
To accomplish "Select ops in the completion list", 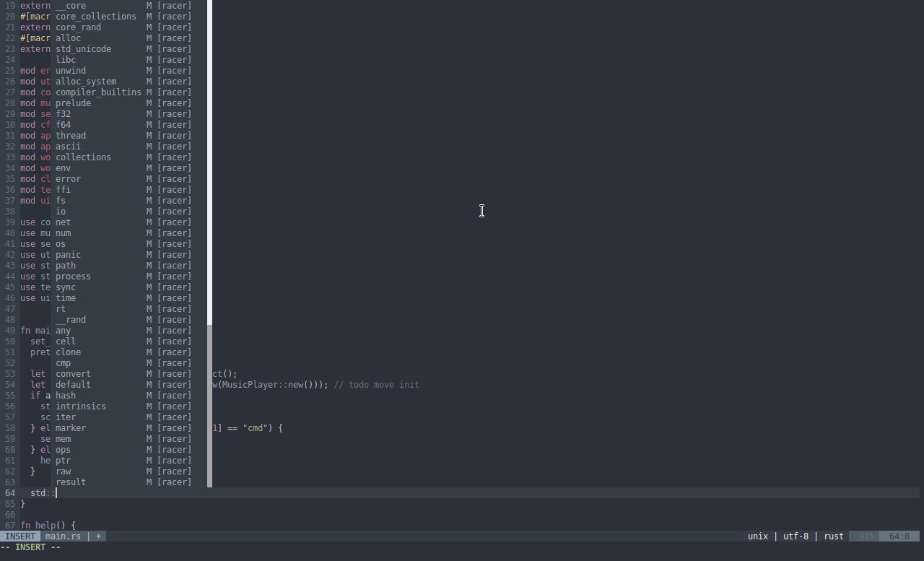I will [128, 450].
